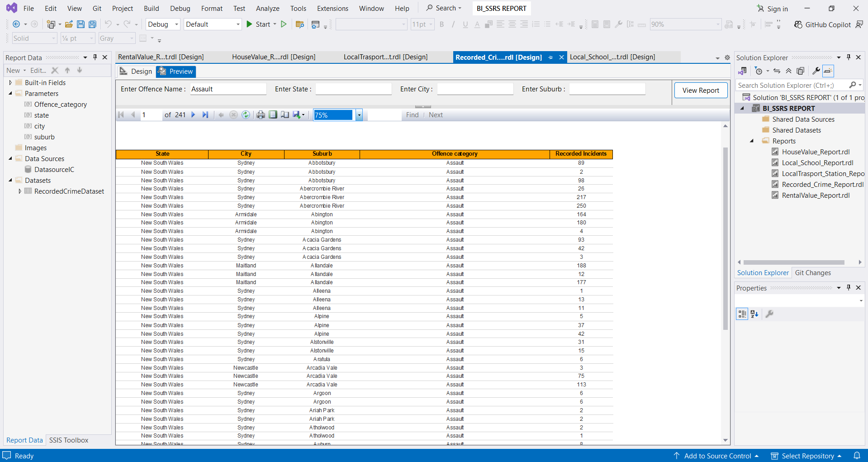The height and width of the screenshot is (462, 868).
Task: Toggle pin on Report Data panel
Action: click(95, 57)
